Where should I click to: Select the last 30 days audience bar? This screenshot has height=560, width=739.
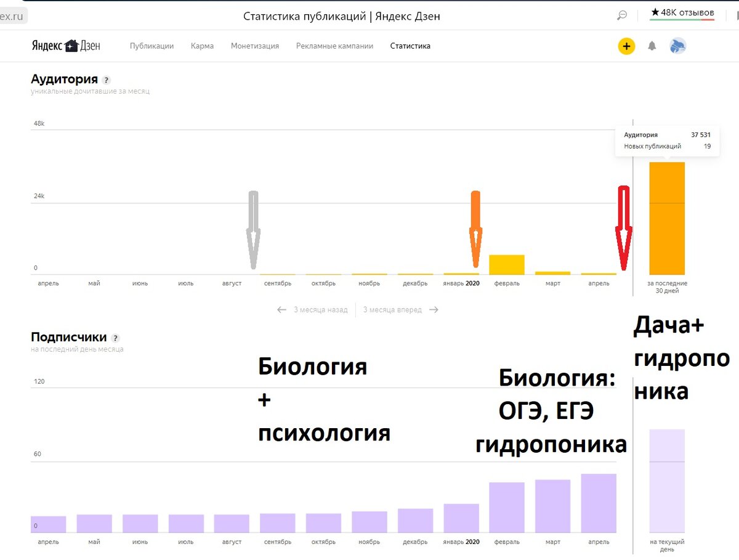click(667, 219)
